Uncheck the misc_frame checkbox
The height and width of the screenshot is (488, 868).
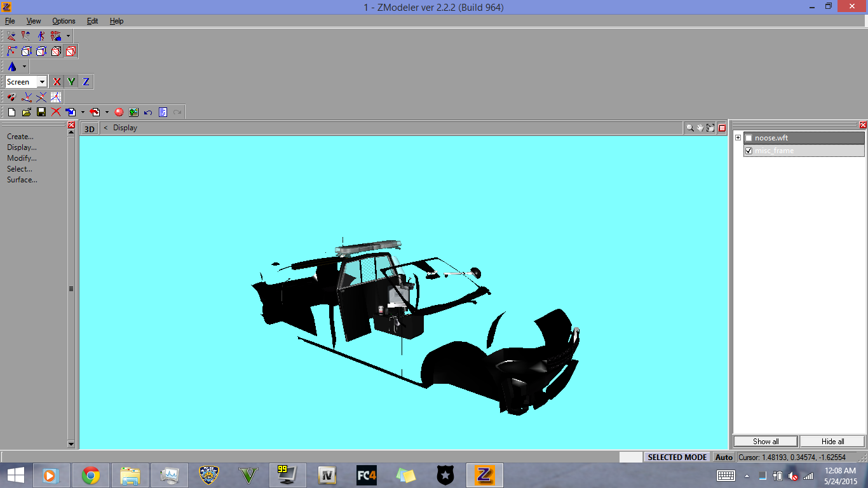pyautogui.click(x=749, y=151)
